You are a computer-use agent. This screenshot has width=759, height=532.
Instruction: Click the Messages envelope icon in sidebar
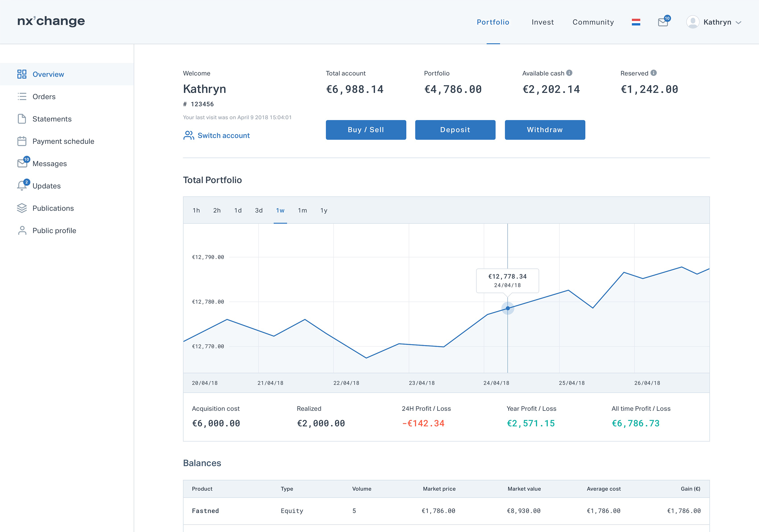point(22,163)
